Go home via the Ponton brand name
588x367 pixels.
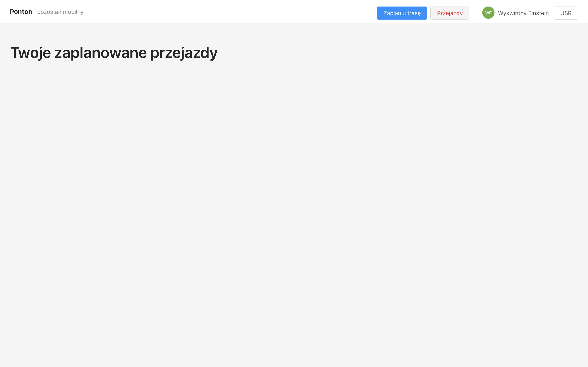pyautogui.click(x=21, y=12)
